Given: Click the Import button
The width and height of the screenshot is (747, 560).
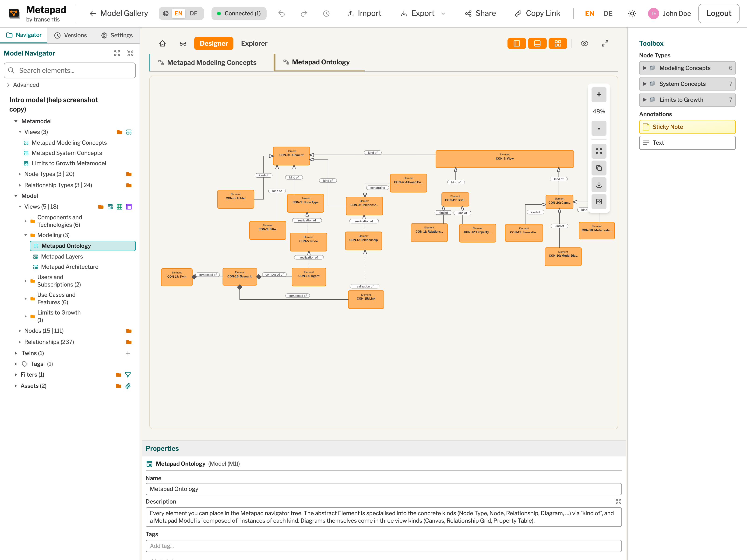Looking at the screenshot, I should tap(364, 14).
